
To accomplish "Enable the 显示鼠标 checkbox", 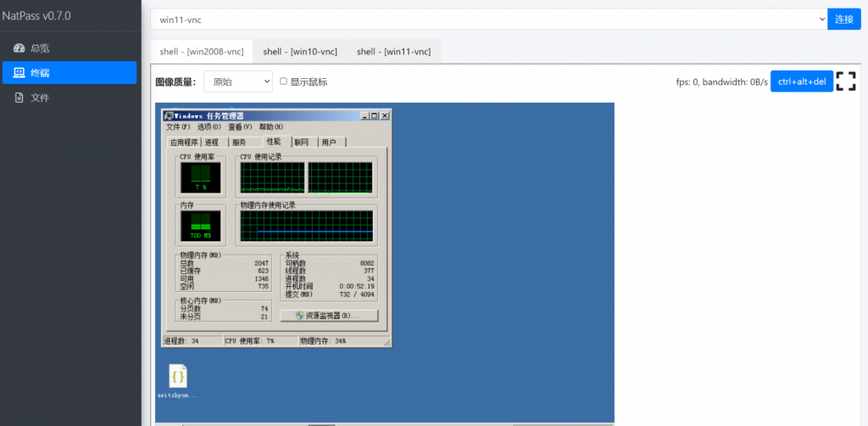I will pos(283,81).
